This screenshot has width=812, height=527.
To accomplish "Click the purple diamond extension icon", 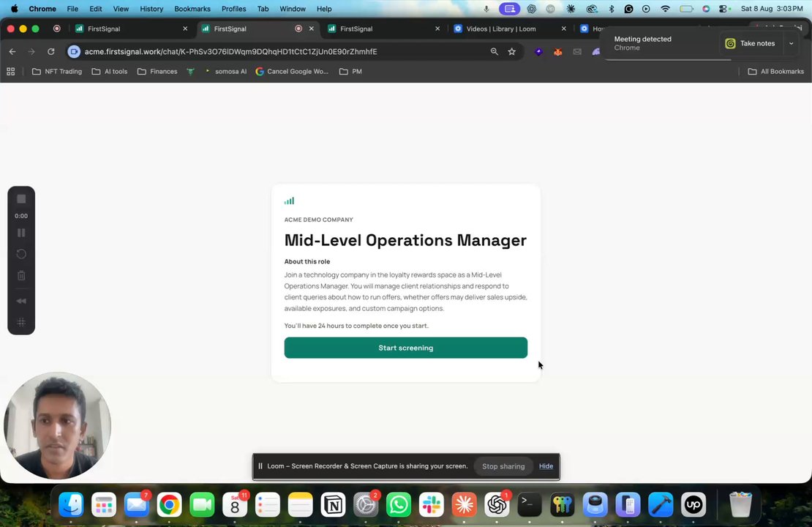I will [538, 51].
